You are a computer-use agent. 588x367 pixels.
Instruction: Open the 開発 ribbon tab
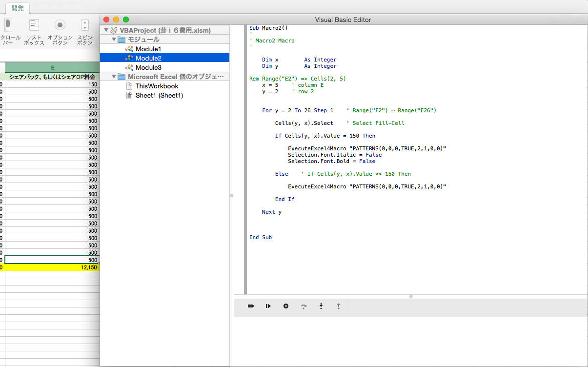(18, 8)
